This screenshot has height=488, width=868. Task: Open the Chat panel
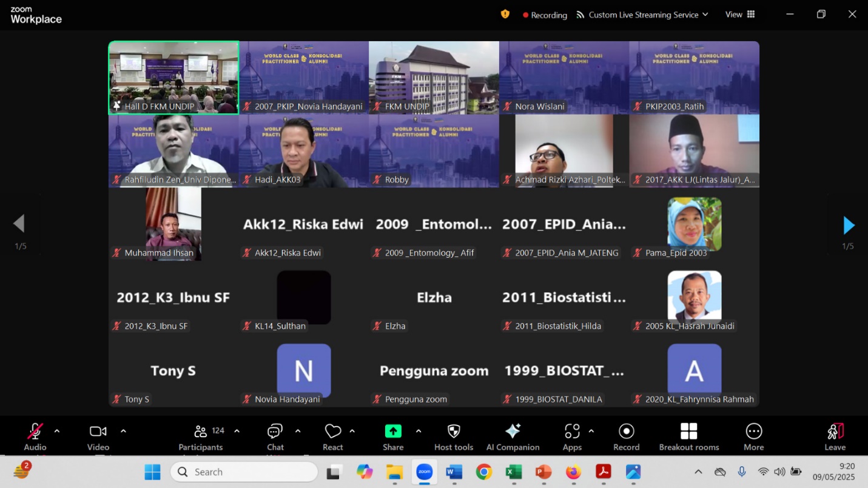point(275,432)
